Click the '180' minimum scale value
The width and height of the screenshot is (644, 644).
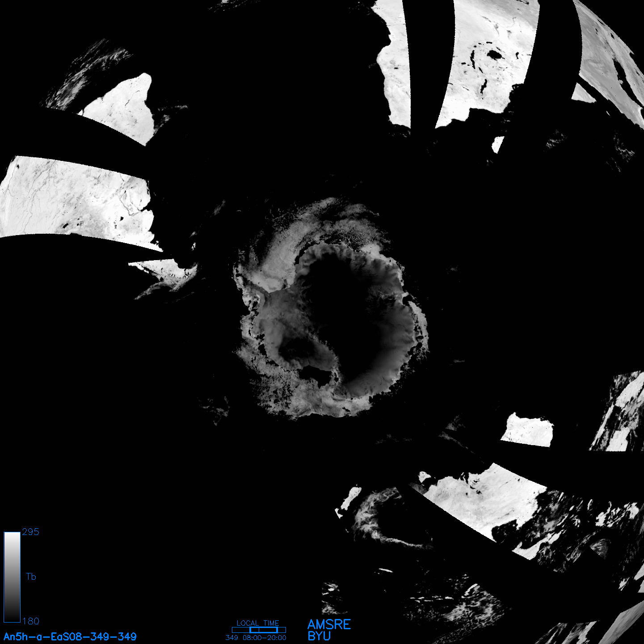point(30,621)
